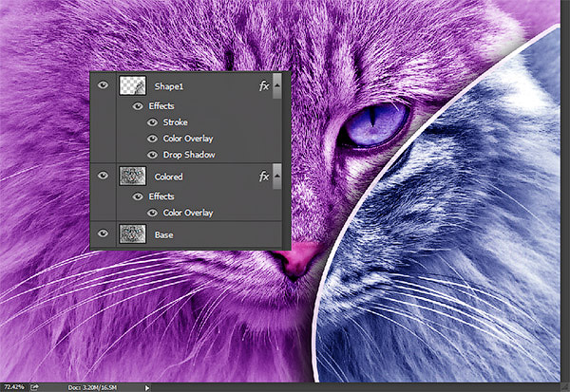The width and height of the screenshot is (570, 392).
Task: Toggle the Colored layer's Color Overlay eye
Action: click(152, 213)
